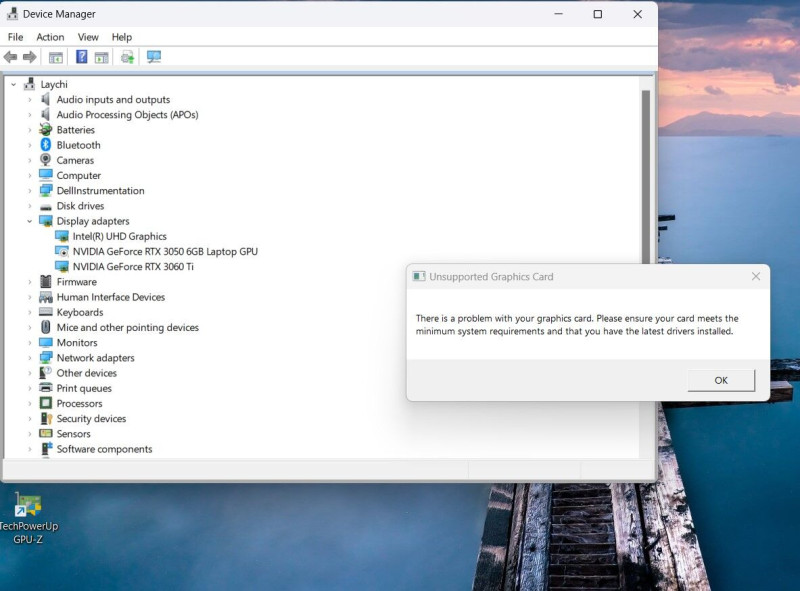Click the Processors category icon
800x591 pixels.
click(x=45, y=403)
